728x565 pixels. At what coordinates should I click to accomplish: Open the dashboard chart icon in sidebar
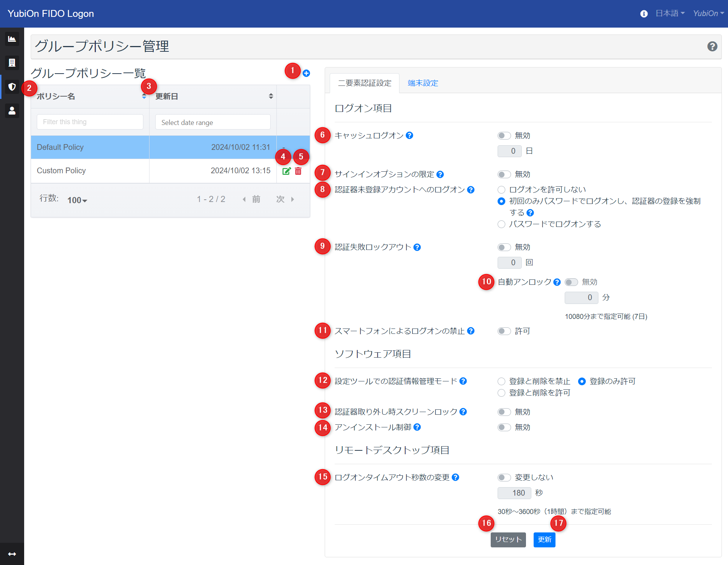(x=12, y=39)
